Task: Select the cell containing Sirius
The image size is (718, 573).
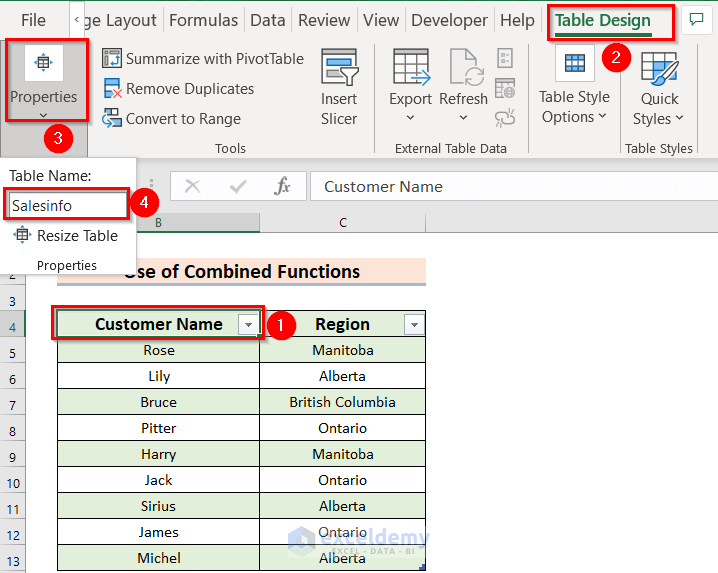Action: coord(158,506)
